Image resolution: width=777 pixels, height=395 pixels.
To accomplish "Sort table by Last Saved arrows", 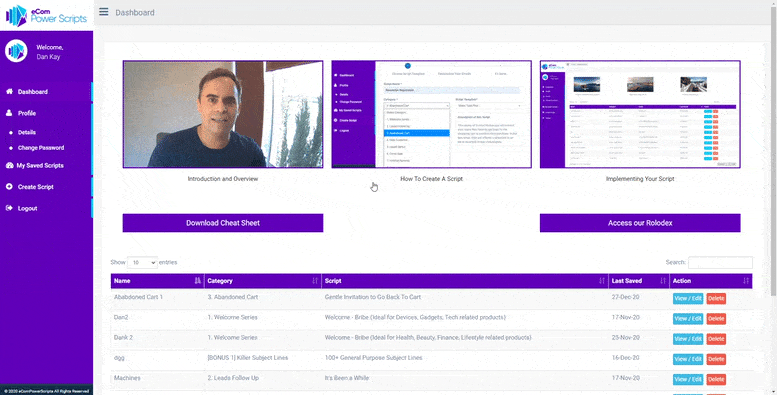I will pos(663,281).
